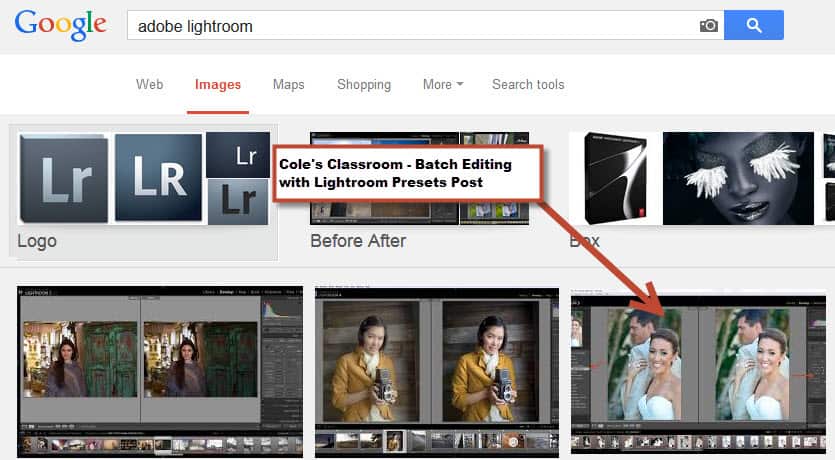
Task: Open the white feather eyelashes image
Action: click(x=739, y=178)
